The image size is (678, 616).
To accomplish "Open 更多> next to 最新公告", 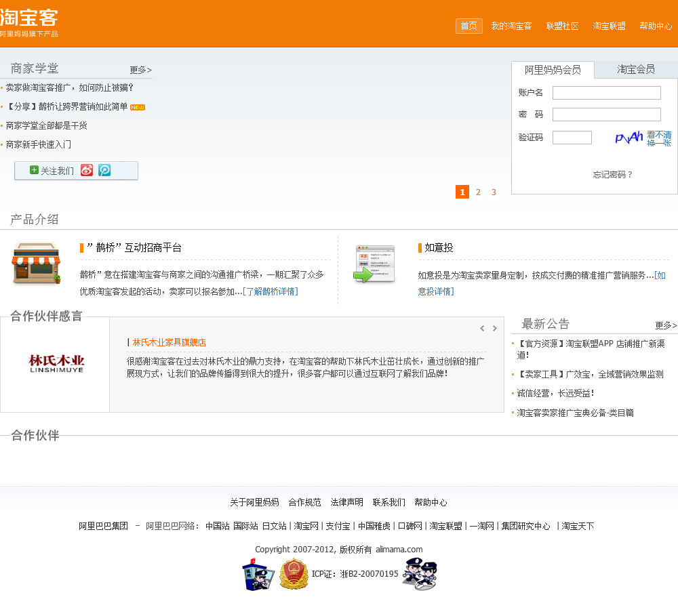I will (666, 325).
